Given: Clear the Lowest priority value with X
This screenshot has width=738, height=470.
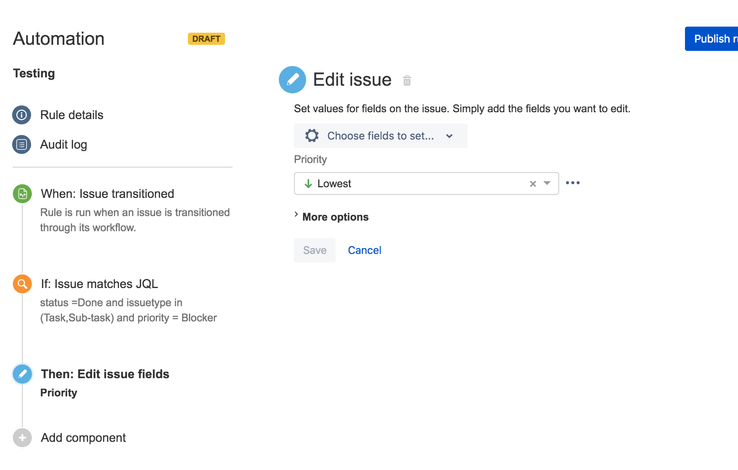Looking at the screenshot, I should click(x=533, y=184).
